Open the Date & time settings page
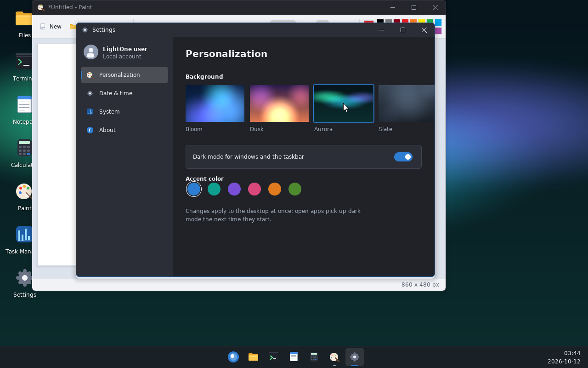The image size is (588, 368). click(124, 93)
